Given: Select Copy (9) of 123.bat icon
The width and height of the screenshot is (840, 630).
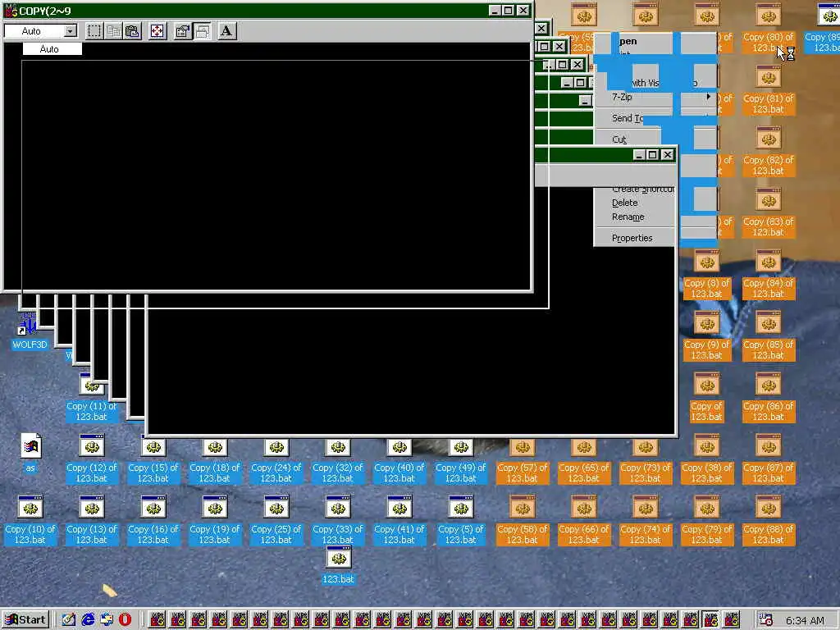Looking at the screenshot, I should [x=707, y=336].
